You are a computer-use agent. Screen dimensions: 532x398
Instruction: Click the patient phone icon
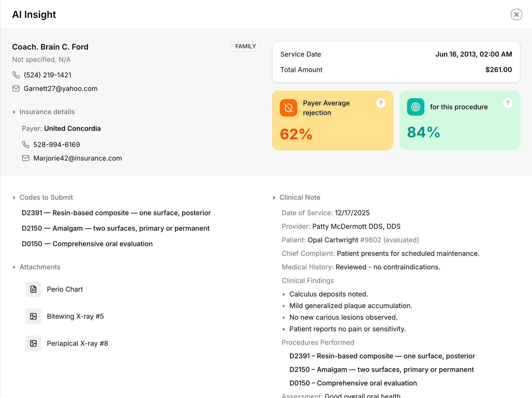point(16,75)
